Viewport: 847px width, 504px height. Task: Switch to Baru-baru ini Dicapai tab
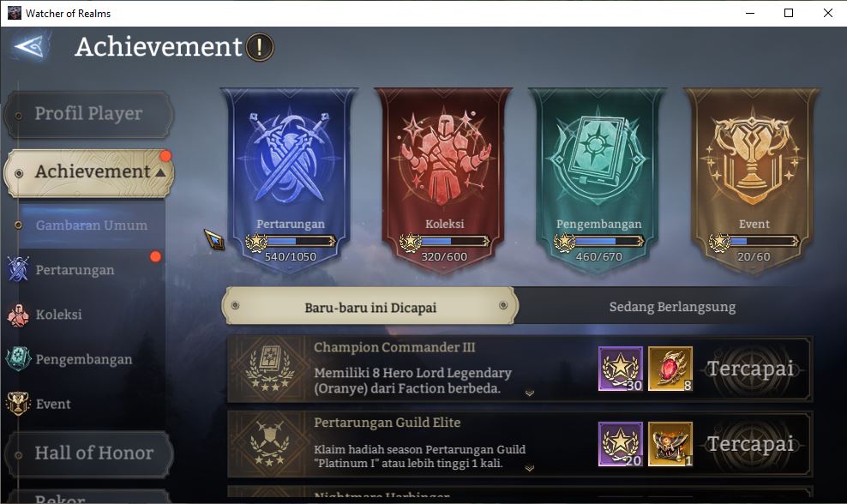(x=370, y=306)
